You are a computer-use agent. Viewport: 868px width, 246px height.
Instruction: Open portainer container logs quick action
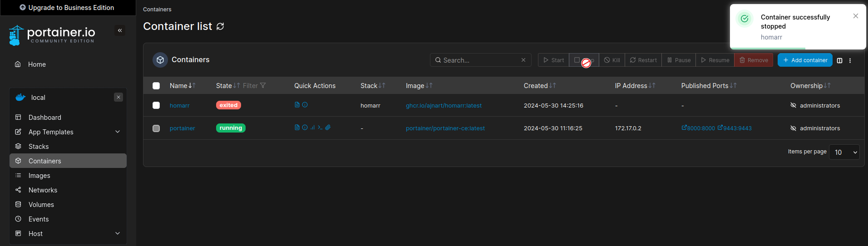[297, 128]
